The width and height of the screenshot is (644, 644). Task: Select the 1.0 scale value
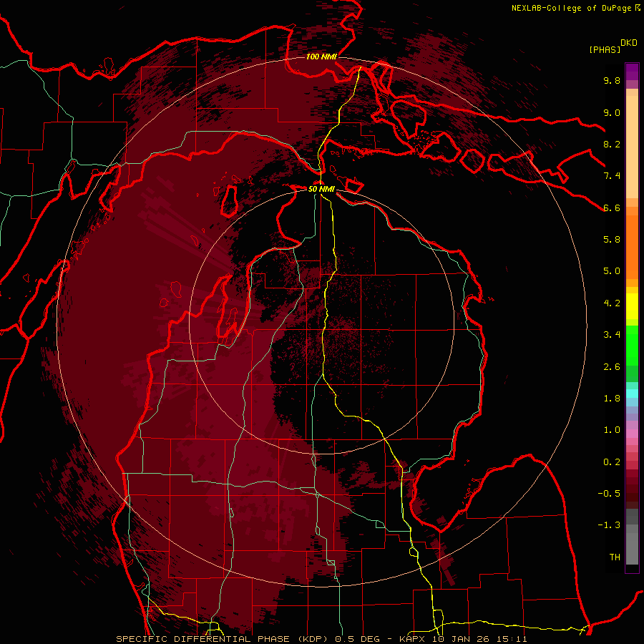(612, 430)
